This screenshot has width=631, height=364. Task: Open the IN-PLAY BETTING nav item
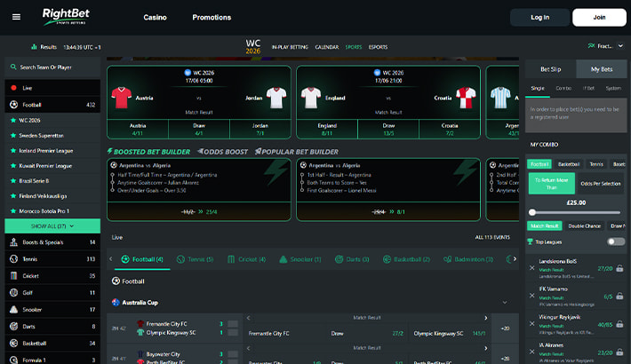pos(290,47)
